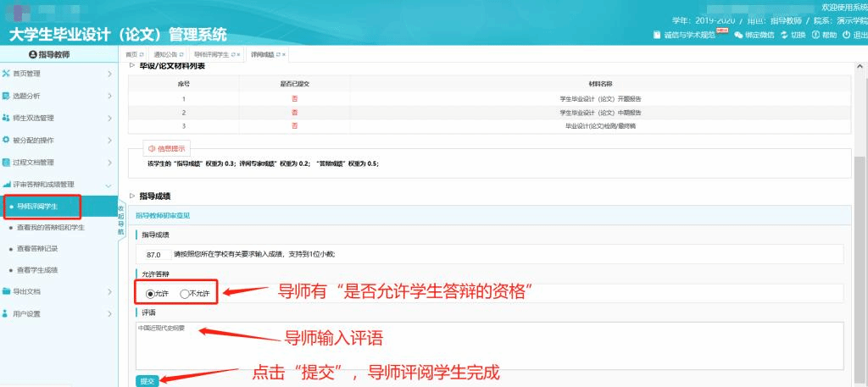868x387 pixels.
Task: Click the 诚信与学术规范 document icon
Action: (657, 35)
